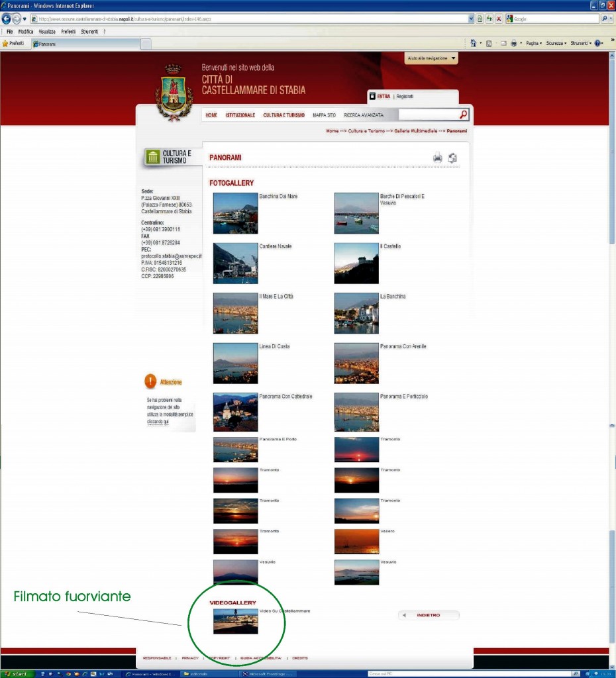Click the browser Back arrow button
The height and width of the screenshot is (678, 616).
coord(8,19)
